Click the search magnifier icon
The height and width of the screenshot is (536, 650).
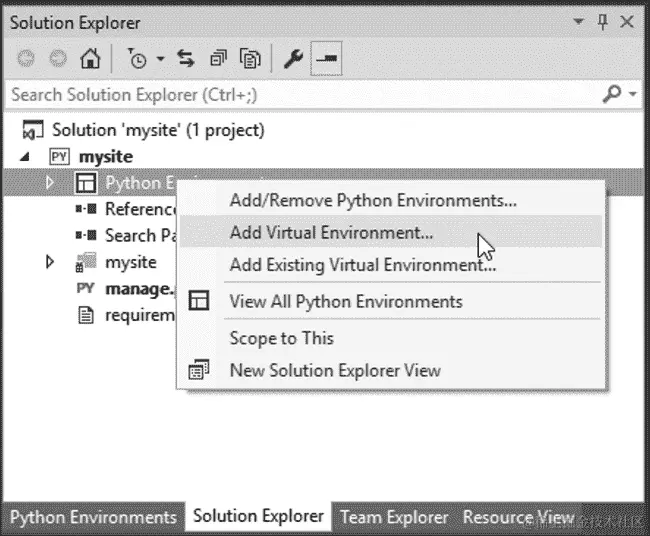point(612,94)
